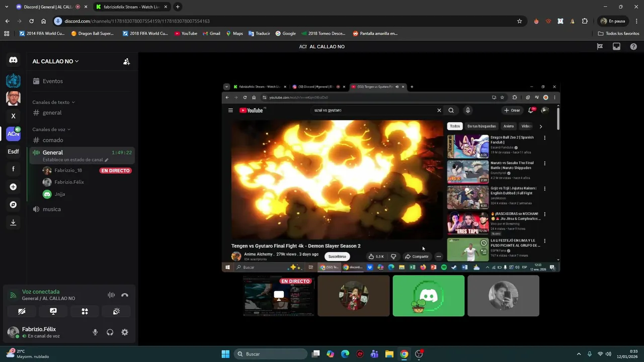
Task: Collapse the Canales de texto category
Action: point(53,102)
